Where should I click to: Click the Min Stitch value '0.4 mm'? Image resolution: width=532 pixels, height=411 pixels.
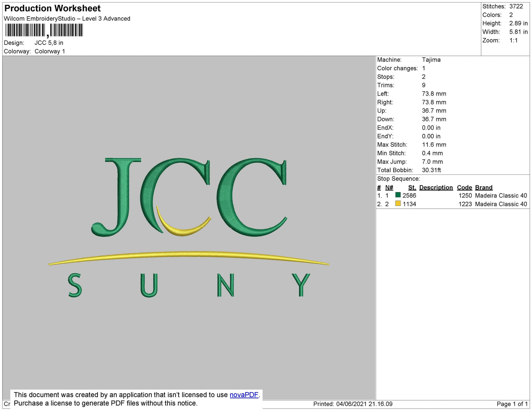(432, 153)
